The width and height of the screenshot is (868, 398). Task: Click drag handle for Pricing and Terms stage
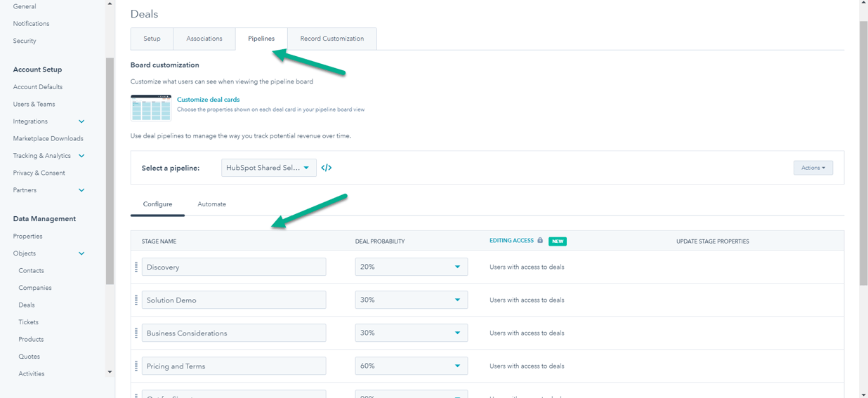pyautogui.click(x=136, y=366)
